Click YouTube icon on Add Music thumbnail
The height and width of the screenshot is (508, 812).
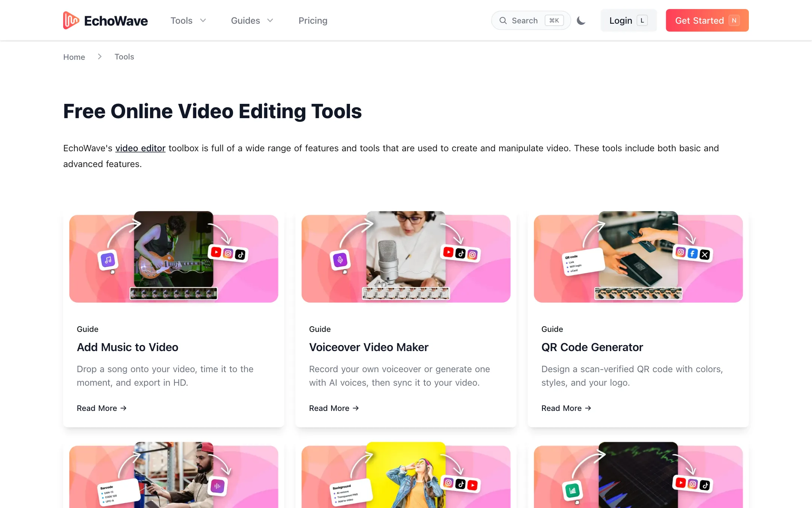tap(216, 252)
